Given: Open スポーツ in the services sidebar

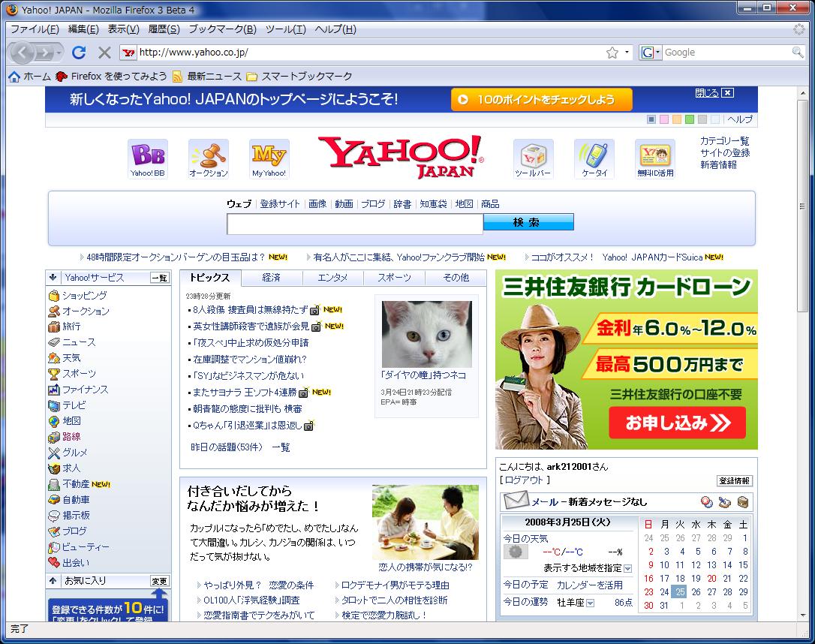Looking at the screenshot, I should (79, 374).
